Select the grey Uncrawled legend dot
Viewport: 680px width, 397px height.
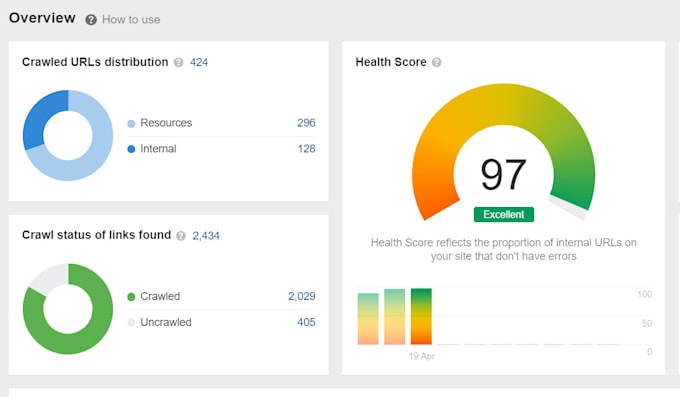131,322
